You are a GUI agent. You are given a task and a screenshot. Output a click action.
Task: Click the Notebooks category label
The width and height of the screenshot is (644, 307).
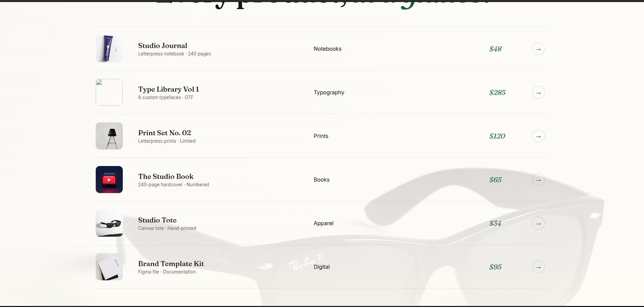point(327,49)
